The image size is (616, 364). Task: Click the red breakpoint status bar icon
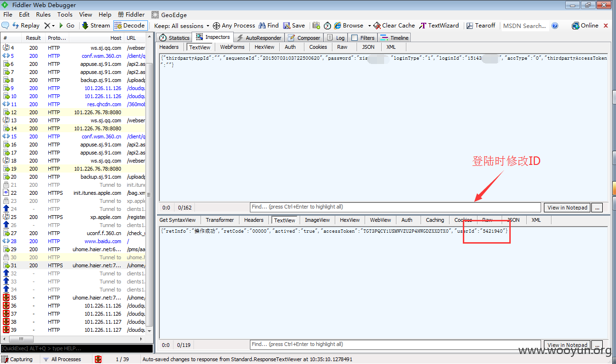click(x=98, y=359)
